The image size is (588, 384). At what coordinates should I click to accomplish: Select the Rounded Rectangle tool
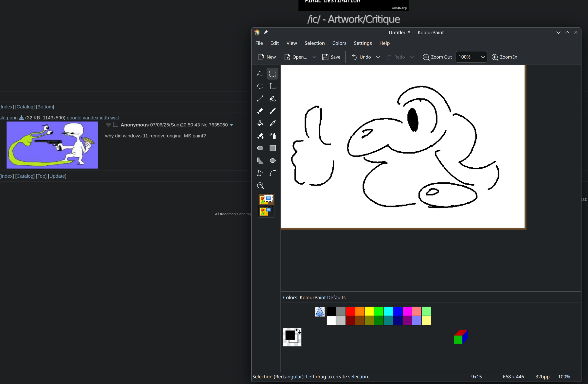(x=260, y=148)
